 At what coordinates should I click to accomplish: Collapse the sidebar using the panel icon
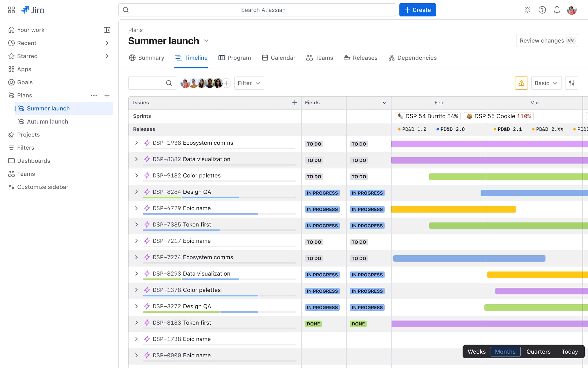[107, 30]
